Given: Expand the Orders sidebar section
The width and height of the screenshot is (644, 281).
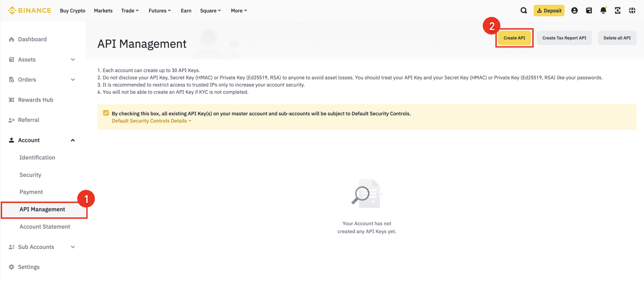Looking at the screenshot, I should pyautogui.click(x=73, y=80).
